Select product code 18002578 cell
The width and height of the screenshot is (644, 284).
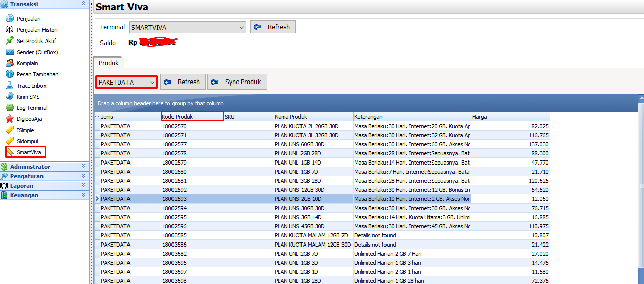pyautogui.click(x=192, y=153)
